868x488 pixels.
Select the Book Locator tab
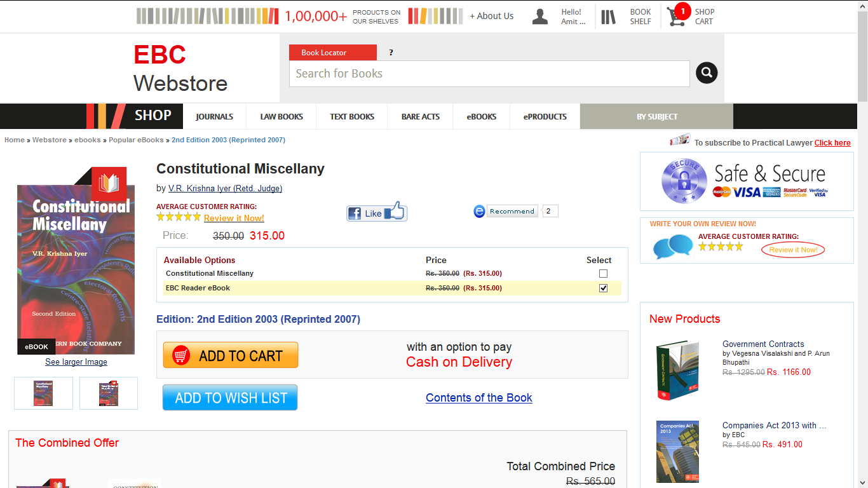(x=333, y=53)
